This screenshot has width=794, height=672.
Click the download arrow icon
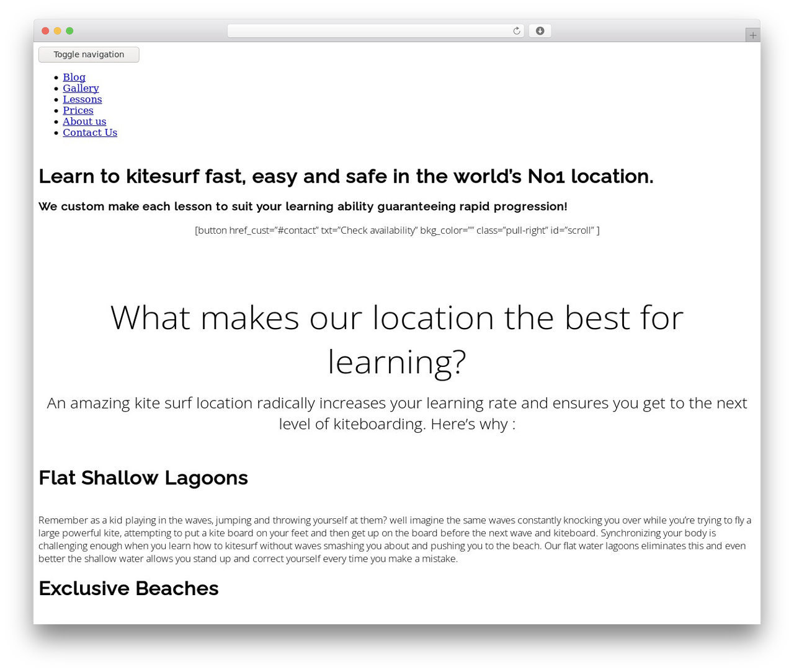click(540, 31)
